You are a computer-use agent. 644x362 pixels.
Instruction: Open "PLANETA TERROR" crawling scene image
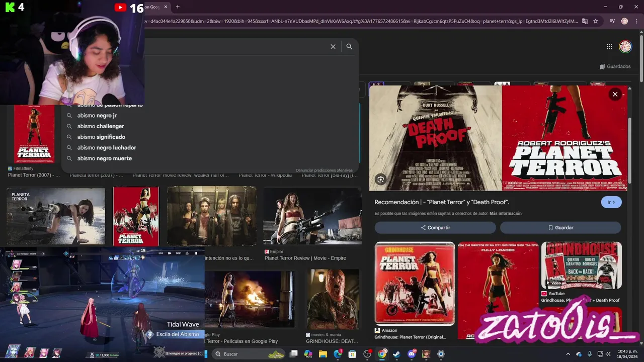[56, 217]
